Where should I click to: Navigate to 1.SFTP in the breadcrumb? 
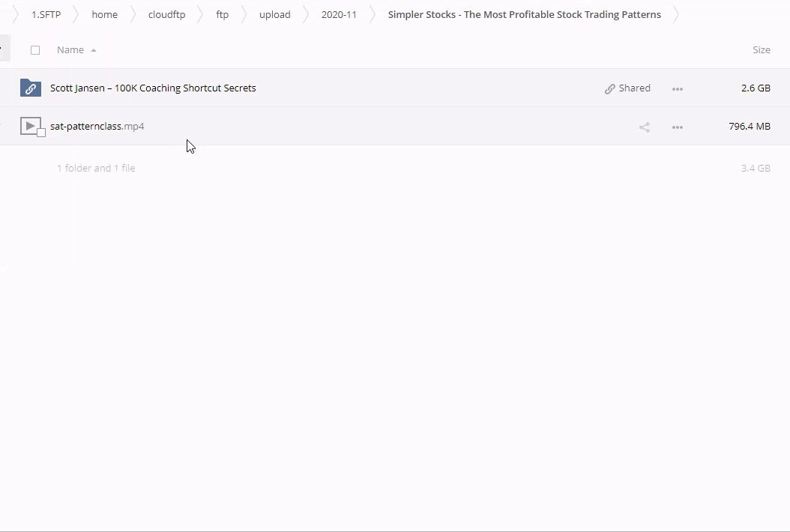click(x=46, y=15)
